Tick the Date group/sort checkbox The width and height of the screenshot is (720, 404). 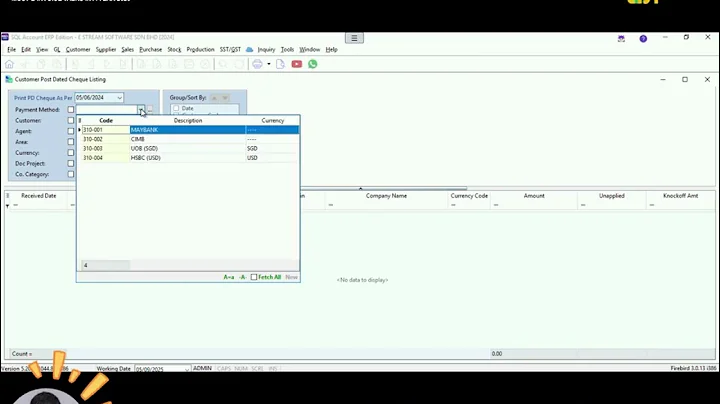(176, 108)
